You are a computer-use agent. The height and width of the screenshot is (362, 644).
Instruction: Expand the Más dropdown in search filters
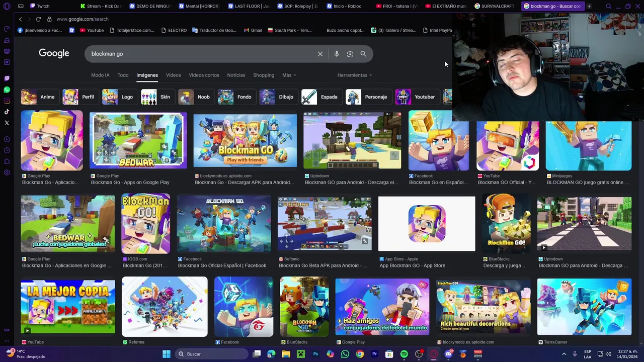tap(289, 75)
